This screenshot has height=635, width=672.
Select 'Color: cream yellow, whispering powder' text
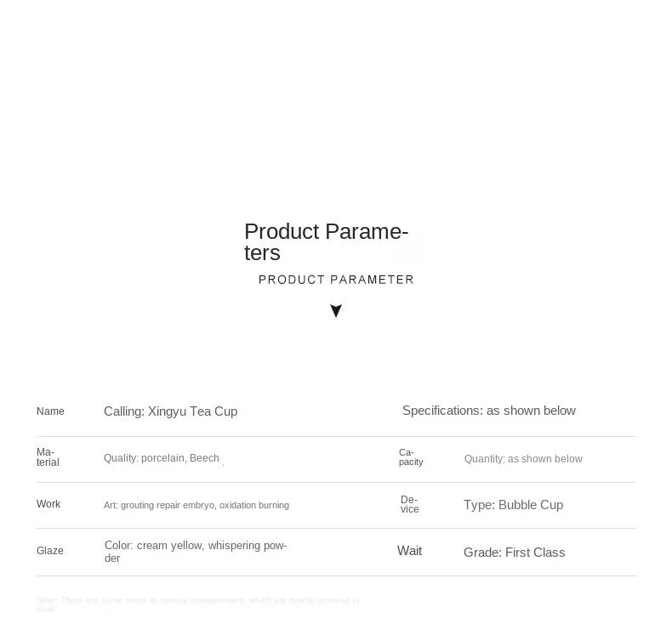tap(196, 552)
